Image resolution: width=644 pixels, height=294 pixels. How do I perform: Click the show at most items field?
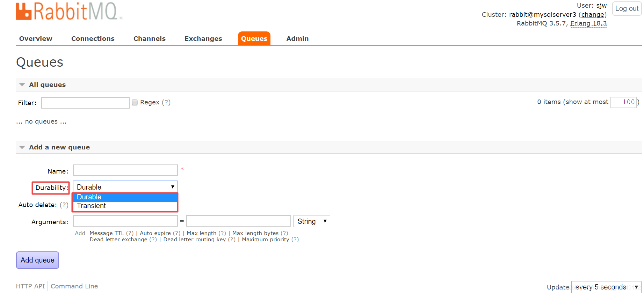pos(623,102)
